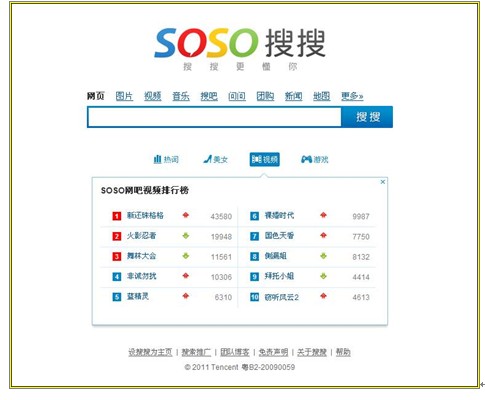Click green down arrow in rank 8 row
The height and width of the screenshot is (400, 485).
(323, 256)
